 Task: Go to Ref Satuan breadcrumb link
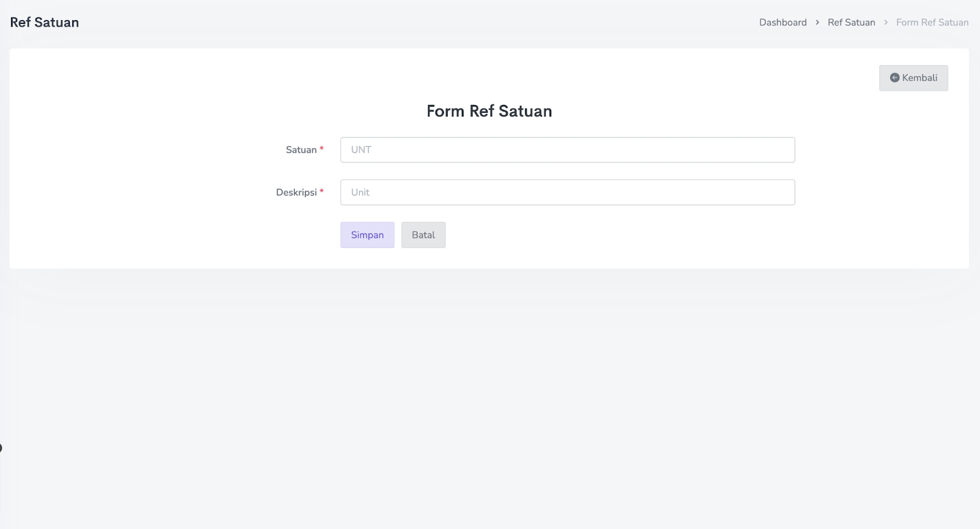851,23
